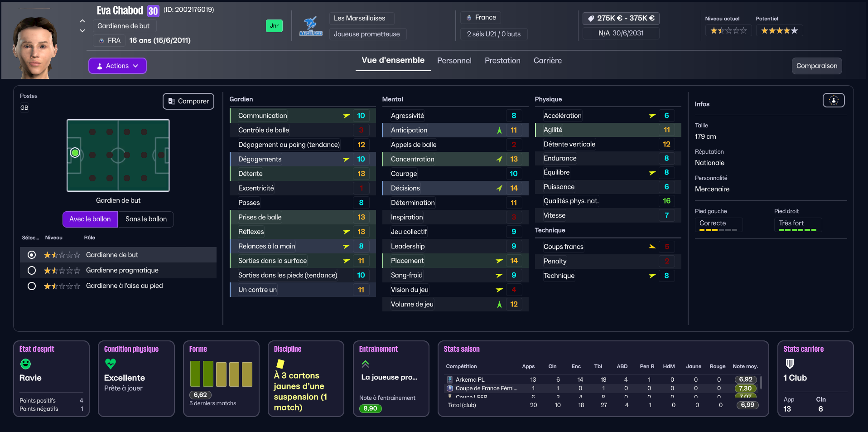
Task: Go to previous player with up chevron
Action: [82, 21]
